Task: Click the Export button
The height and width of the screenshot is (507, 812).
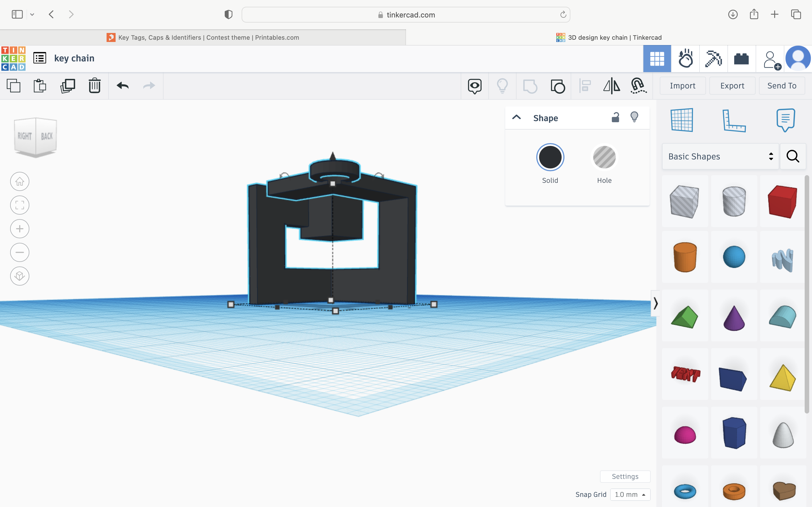Action: 732,86
